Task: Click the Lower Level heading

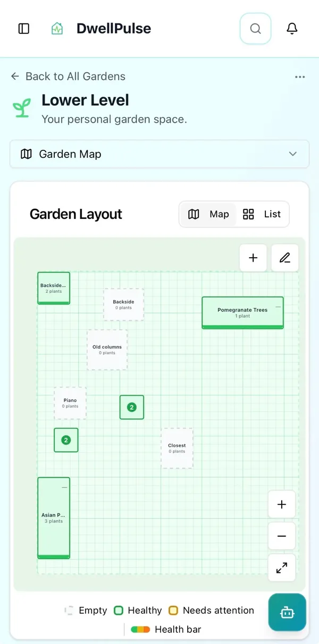Action: click(86, 100)
